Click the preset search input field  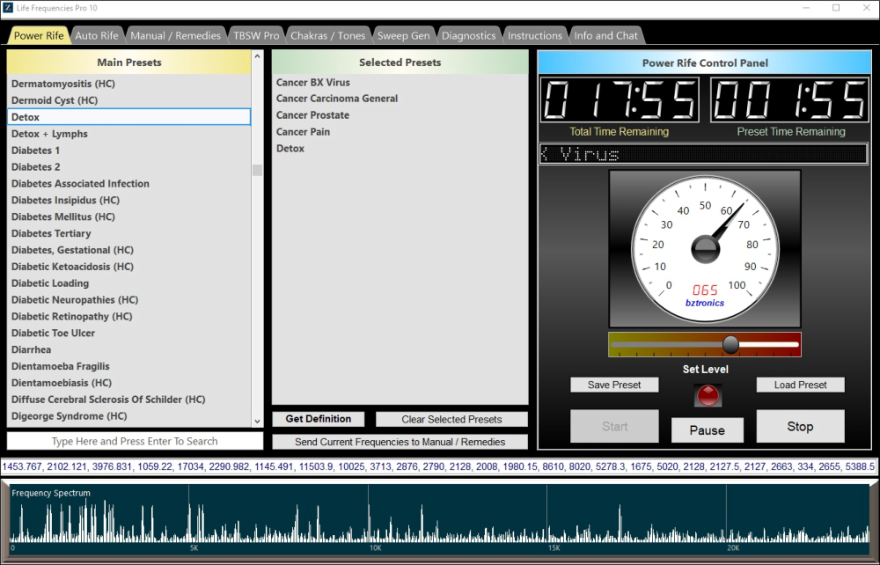(135, 441)
